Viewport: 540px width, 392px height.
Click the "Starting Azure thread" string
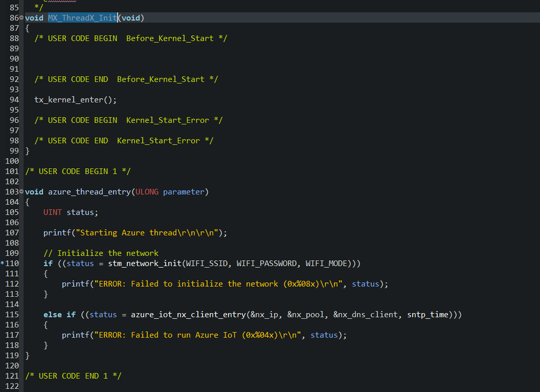(147, 233)
